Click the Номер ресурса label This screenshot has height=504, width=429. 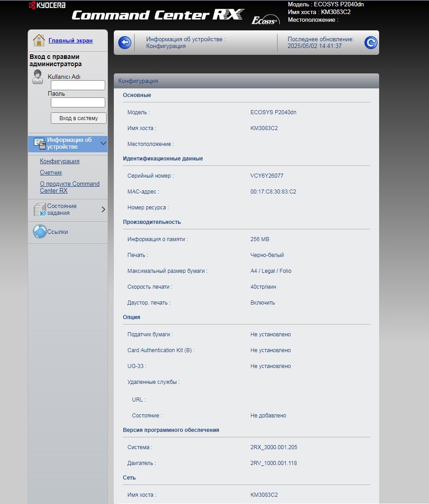coord(148,208)
